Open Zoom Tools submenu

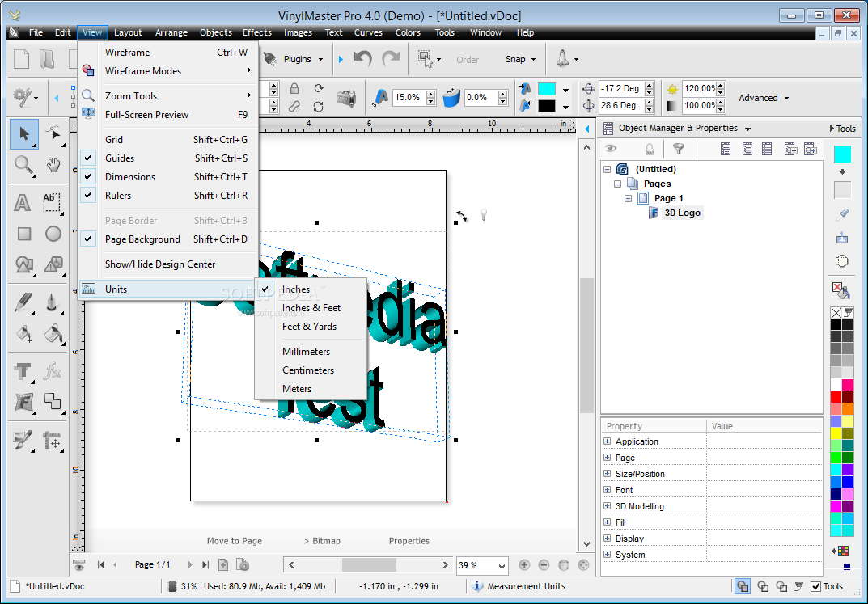(167, 96)
